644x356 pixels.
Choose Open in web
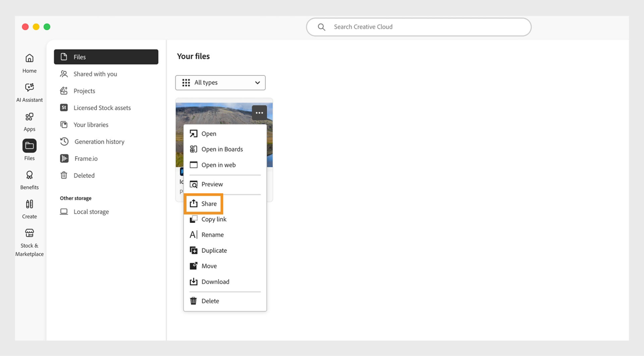(x=225, y=165)
